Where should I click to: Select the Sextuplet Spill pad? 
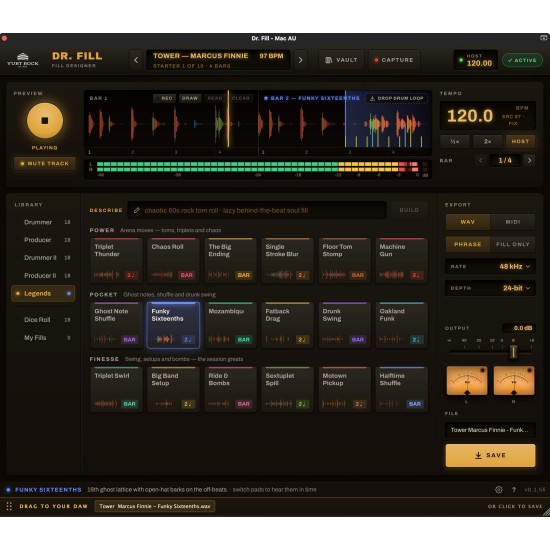click(287, 389)
